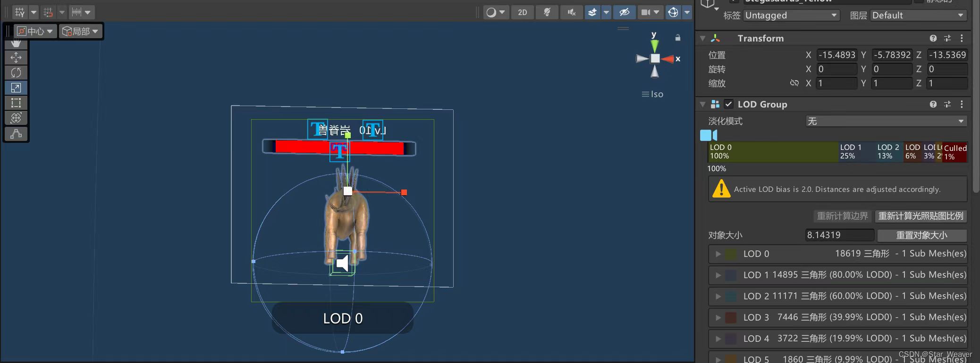This screenshot has width=980, height=363.
Task: Open the Untagged tag dropdown
Action: (x=791, y=16)
